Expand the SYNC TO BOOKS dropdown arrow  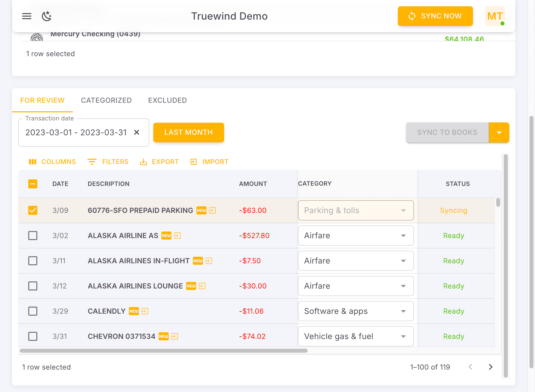coord(499,132)
